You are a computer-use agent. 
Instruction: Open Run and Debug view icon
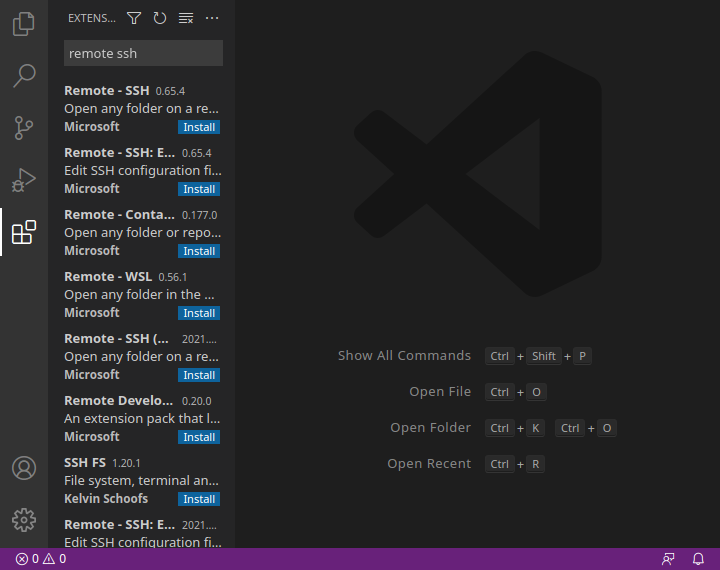click(24, 180)
